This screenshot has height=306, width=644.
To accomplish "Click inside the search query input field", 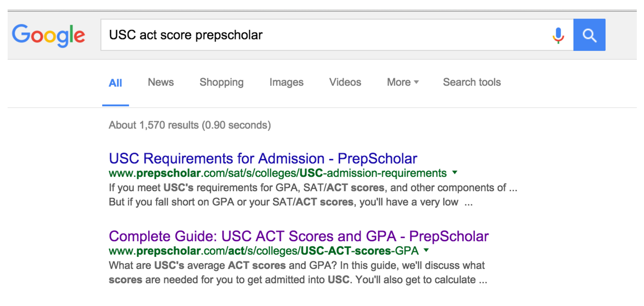I will (297, 35).
